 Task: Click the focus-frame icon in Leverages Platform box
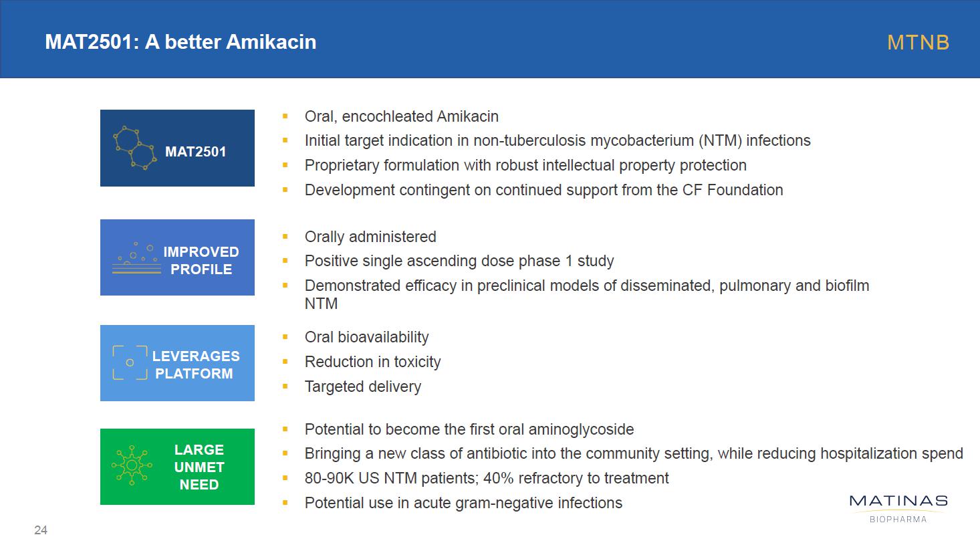click(130, 363)
